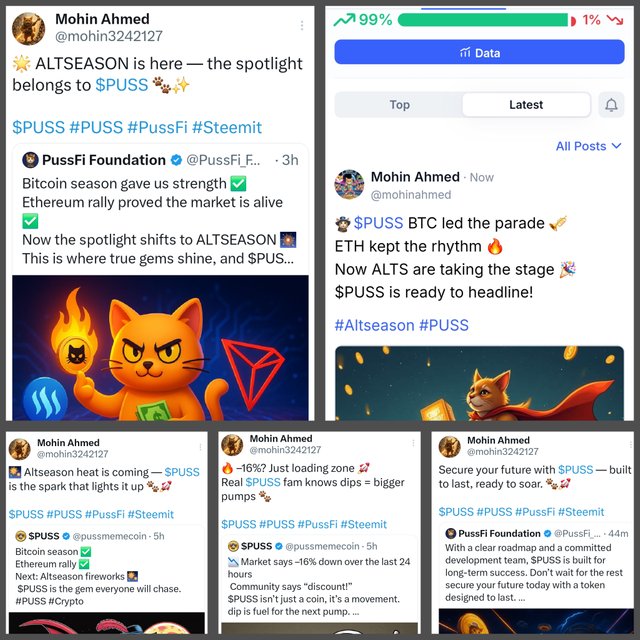Image resolution: width=640 pixels, height=640 pixels.
Task: Open the #Altseason hashtag link
Action: (x=374, y=325)
